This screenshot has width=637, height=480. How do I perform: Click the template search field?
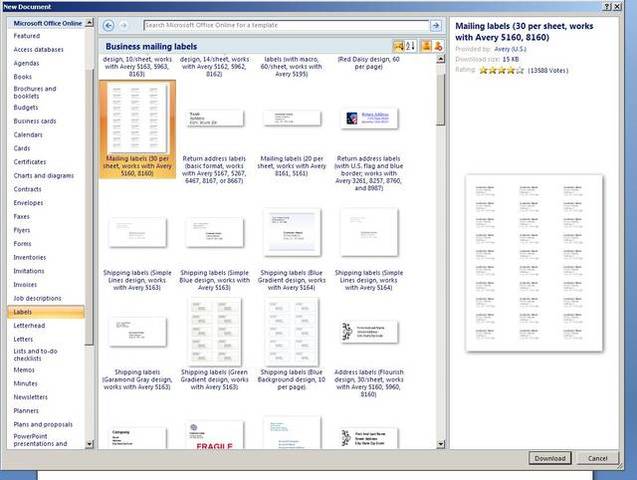coord(285,25)
